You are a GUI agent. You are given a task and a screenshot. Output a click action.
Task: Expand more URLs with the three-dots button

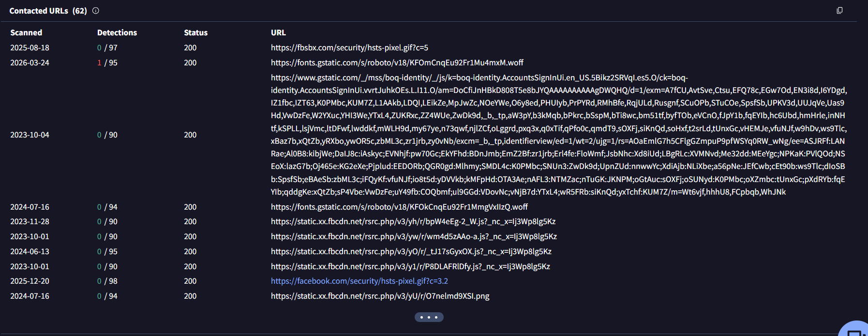429,317
